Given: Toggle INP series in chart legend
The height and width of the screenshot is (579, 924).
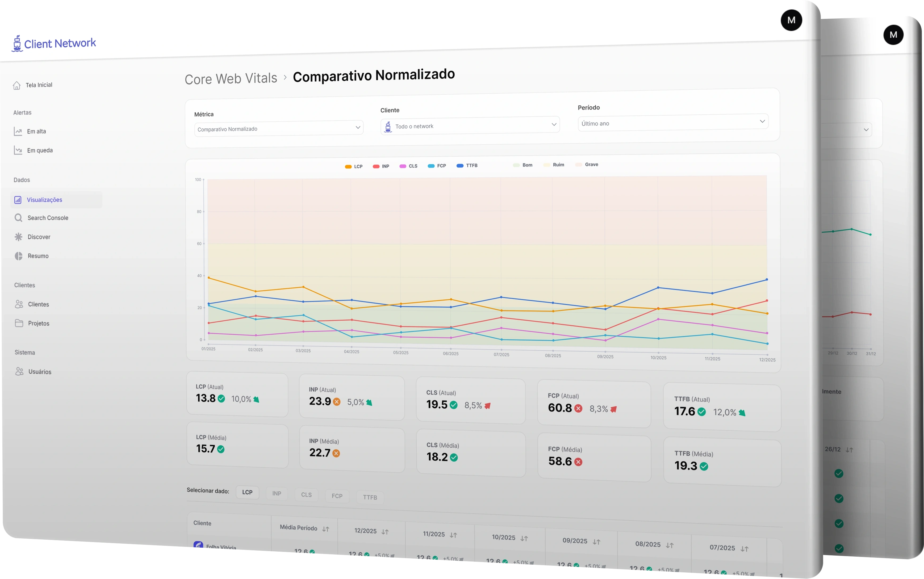Looking at the screenshot, I should pyautogui.click(x=381, y=166).
